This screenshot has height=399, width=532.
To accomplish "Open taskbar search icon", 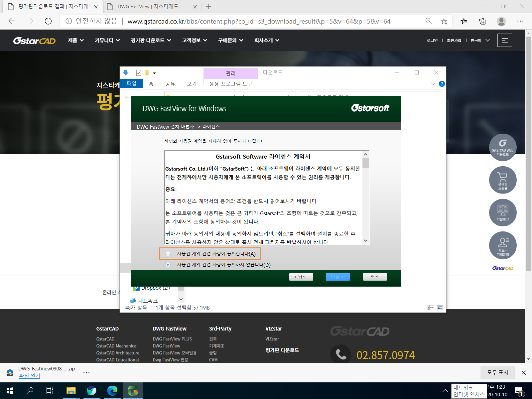I will pos(30,391).
